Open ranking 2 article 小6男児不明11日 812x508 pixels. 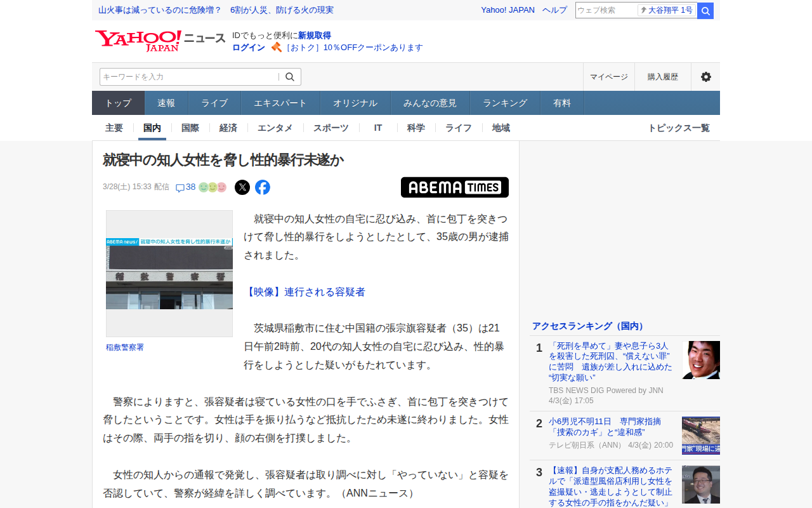[605, 427]
